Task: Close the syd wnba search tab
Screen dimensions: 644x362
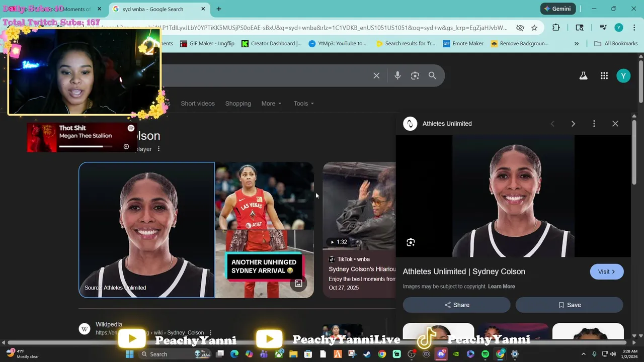Action: pos(203,9)
